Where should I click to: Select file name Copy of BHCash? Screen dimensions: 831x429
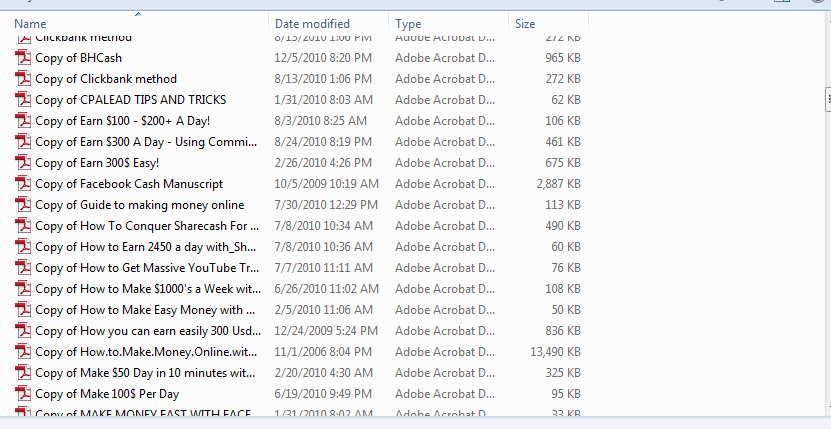pyautogui.click(x=78, y=57)
